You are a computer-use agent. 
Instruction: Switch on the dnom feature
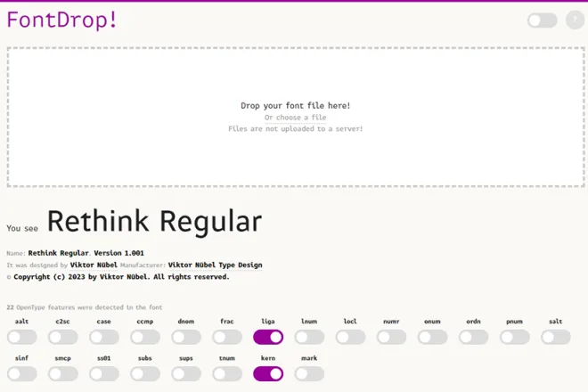pyautogui.click(x=186, y=337)
